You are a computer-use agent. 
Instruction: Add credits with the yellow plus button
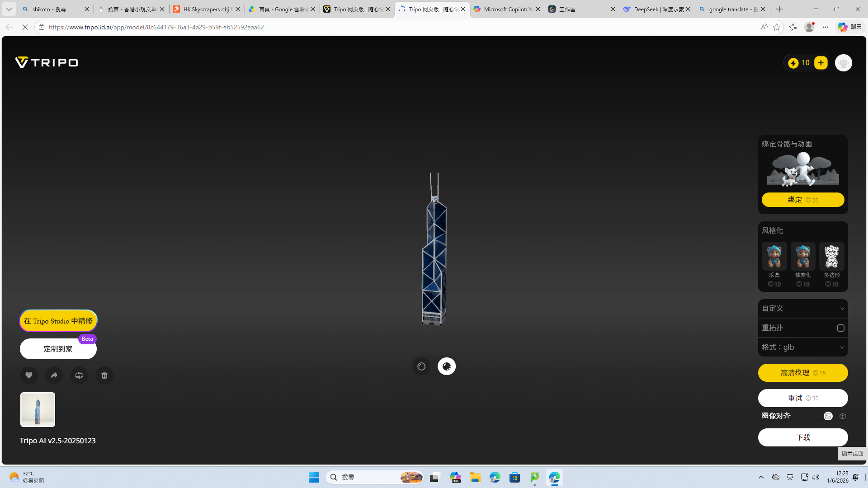(x=821, y=63)
